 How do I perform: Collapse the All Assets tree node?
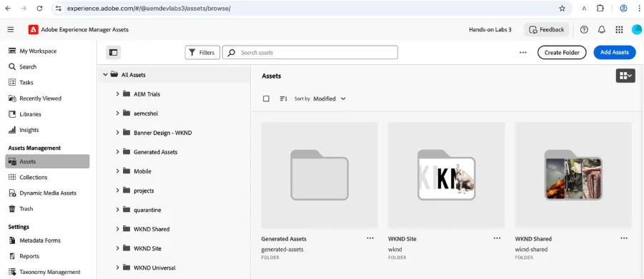coord(105,75)
